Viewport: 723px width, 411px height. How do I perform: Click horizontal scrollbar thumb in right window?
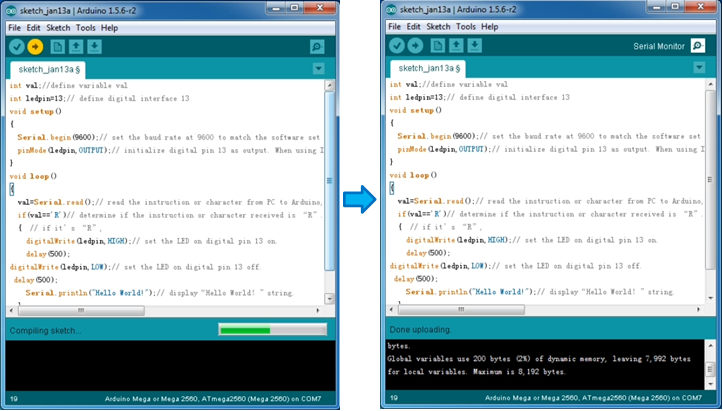click(461, 310)
